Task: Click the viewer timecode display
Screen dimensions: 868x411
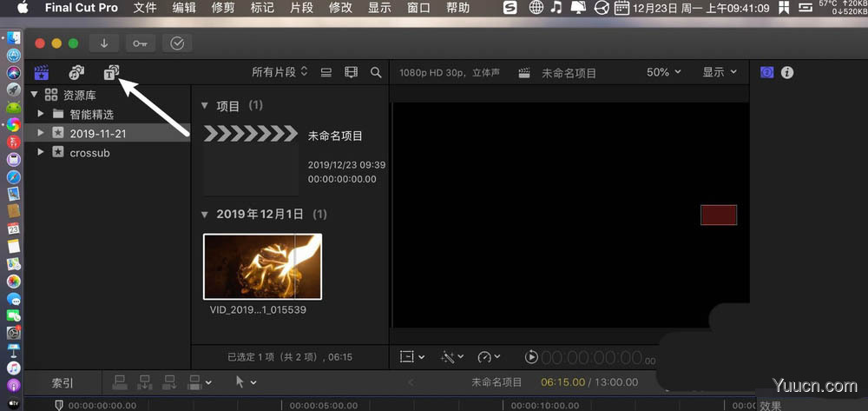Action: click(x=599, y=358)
